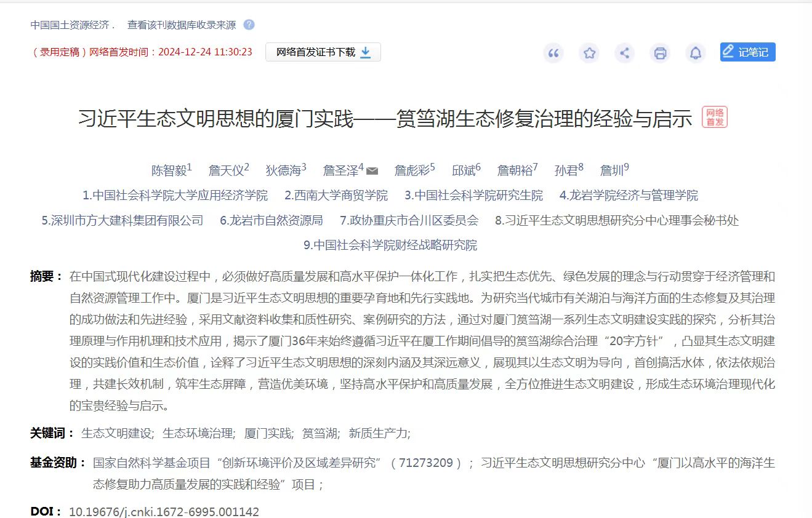Click the email icon beside author 詹圣泽
The image size is (812, 518).
click(x=371, y=171)
